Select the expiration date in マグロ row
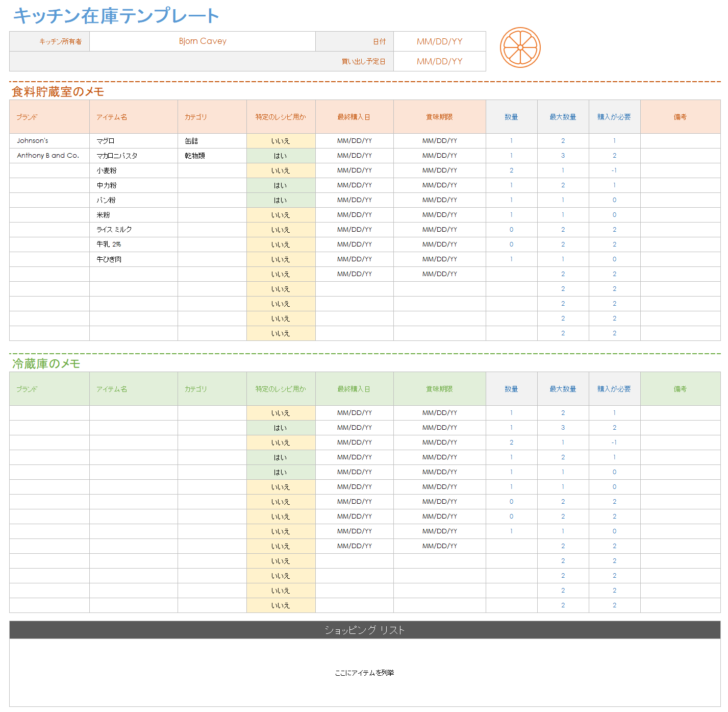The image size is (728, 712). [x=440, y=141]
